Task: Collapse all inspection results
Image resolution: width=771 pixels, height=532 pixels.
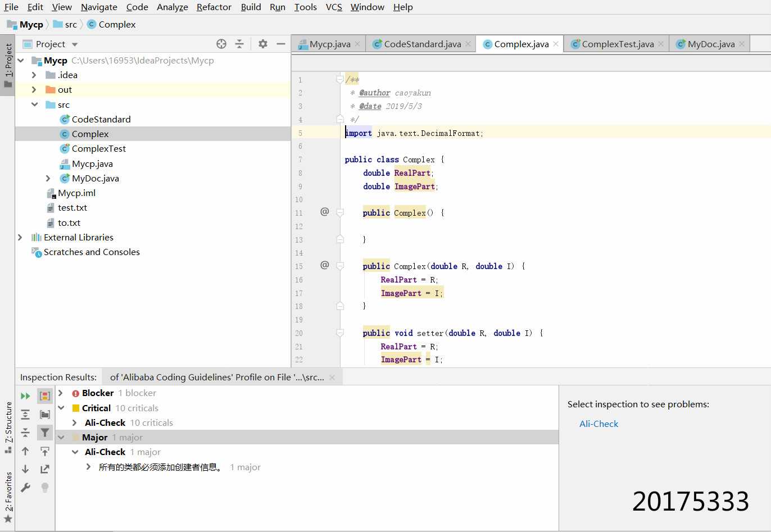Action: (25, 433)
